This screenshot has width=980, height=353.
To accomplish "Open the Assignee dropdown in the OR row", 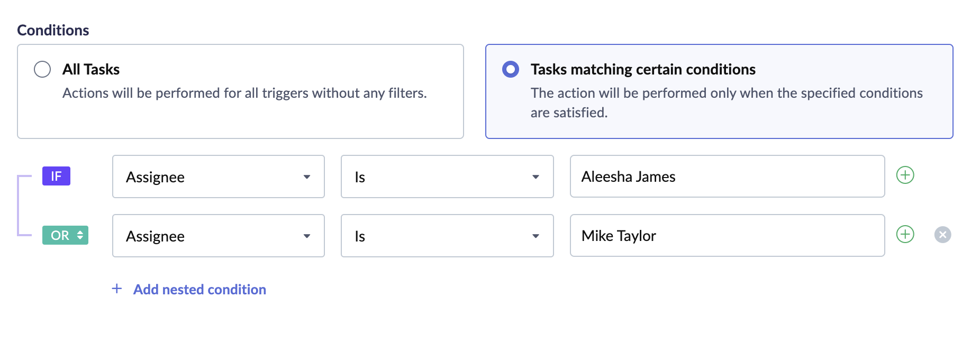I will click(x=218, y=236).
